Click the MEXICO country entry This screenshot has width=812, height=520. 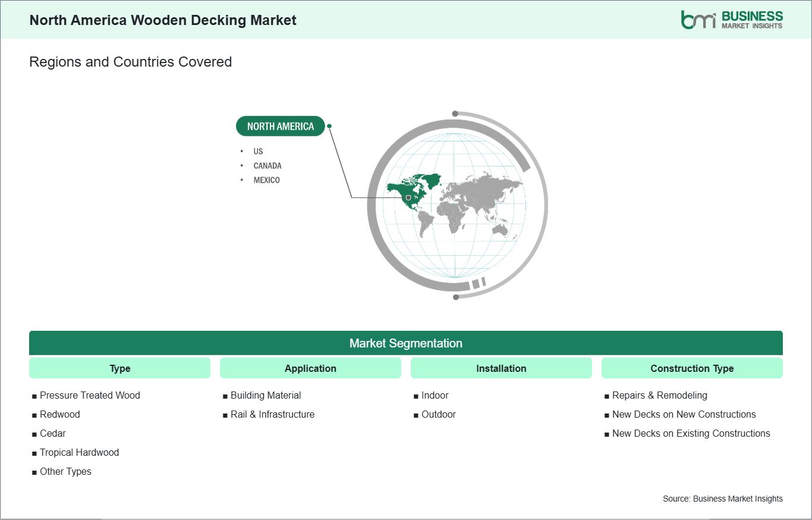266,180
